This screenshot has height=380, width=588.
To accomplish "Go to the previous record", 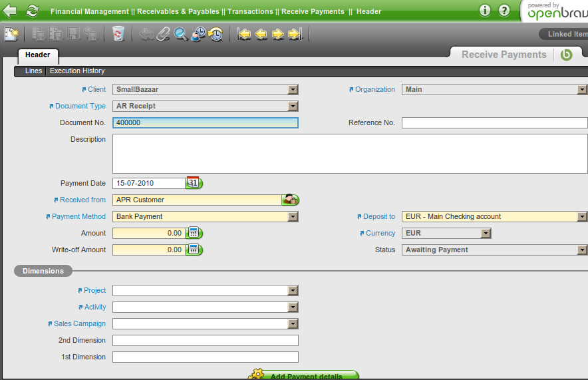I will (x=261, y=34).
